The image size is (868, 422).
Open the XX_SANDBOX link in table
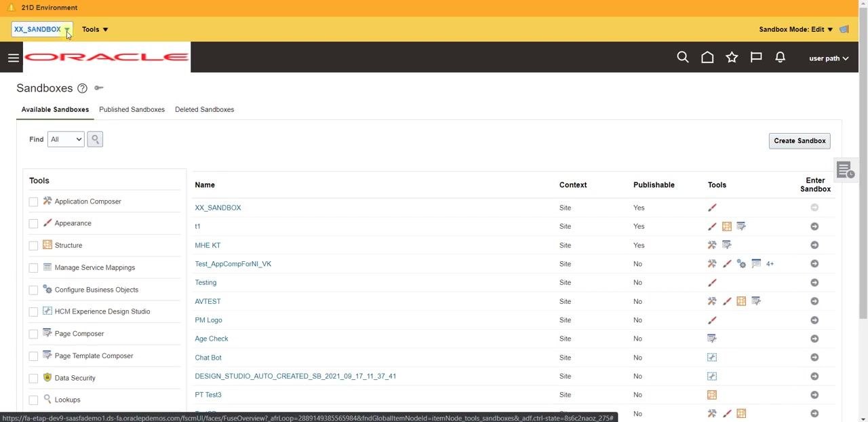coord(218,208)
